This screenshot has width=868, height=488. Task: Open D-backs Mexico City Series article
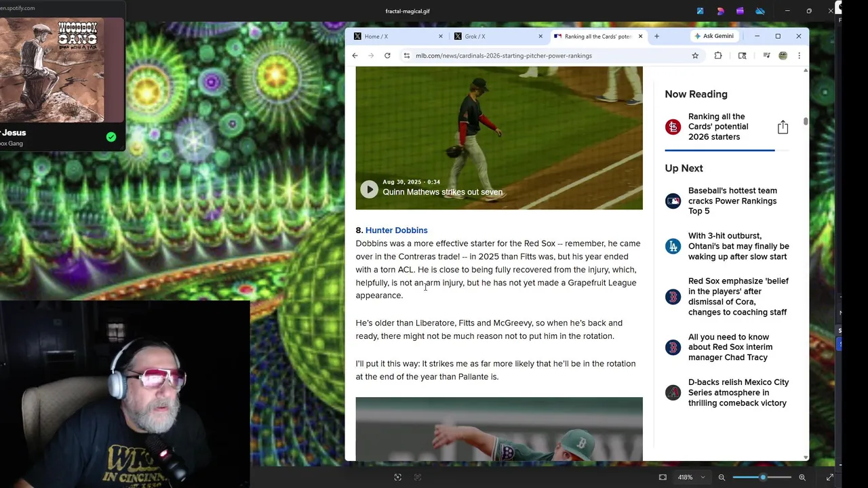pyautogui.click(x=738, y=392)
